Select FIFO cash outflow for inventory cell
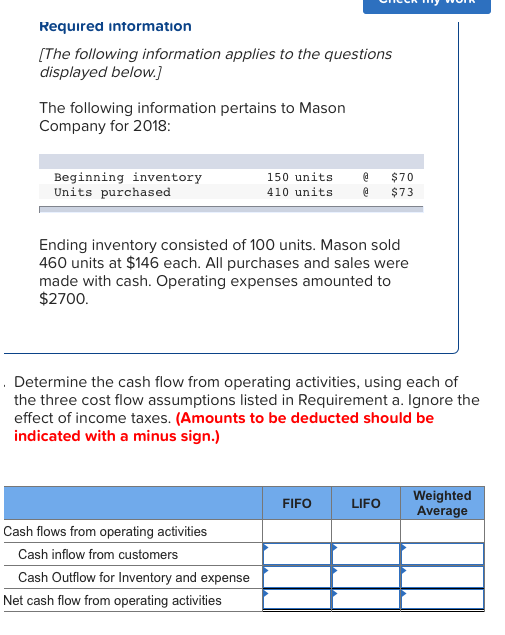Viewport: 505px width, 635px height. pyautogui.click(x=297, y=577)
